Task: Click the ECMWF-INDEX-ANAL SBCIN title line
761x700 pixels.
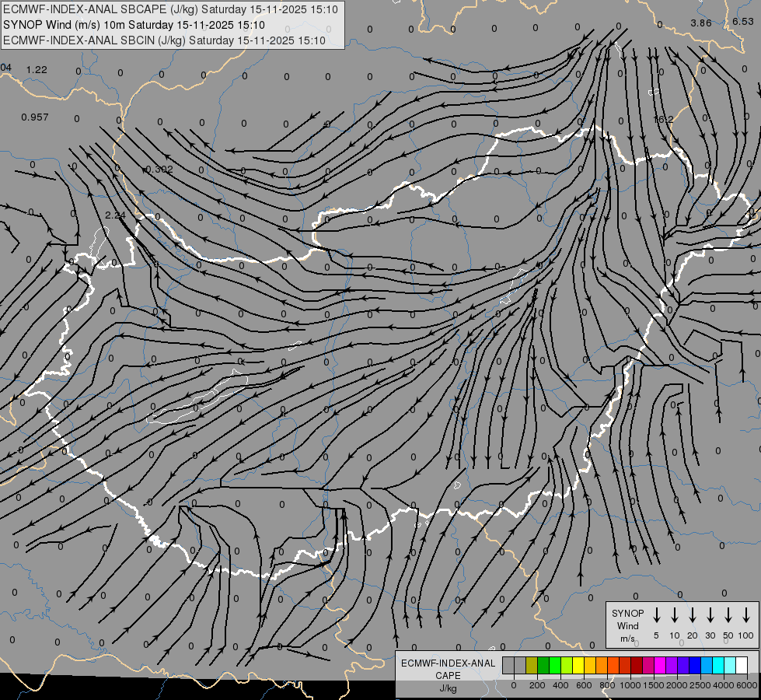Action: pyautogui.click(x=164, y=40)
